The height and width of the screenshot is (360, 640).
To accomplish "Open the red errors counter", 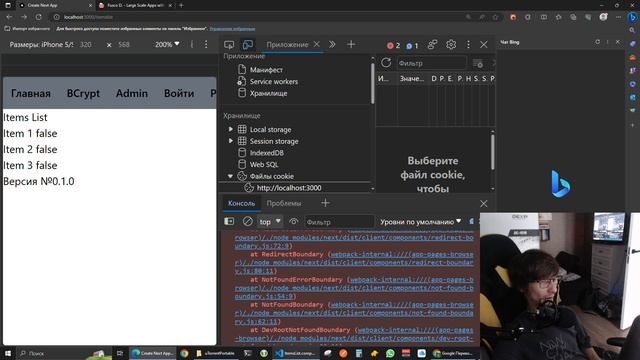I will click(393, 45).
